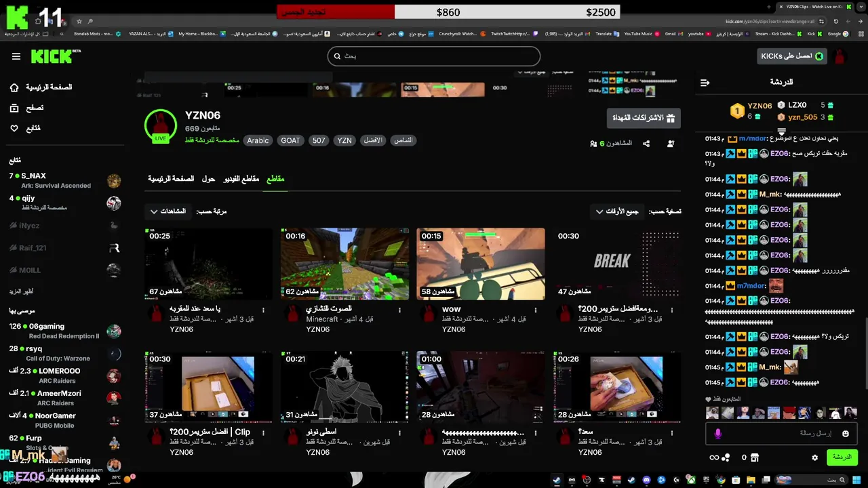The height and width of the screenshot is (488, 868).
Task: Click the viewers list icon beside المشاهدون 6
Action: [x=593, y=144]
